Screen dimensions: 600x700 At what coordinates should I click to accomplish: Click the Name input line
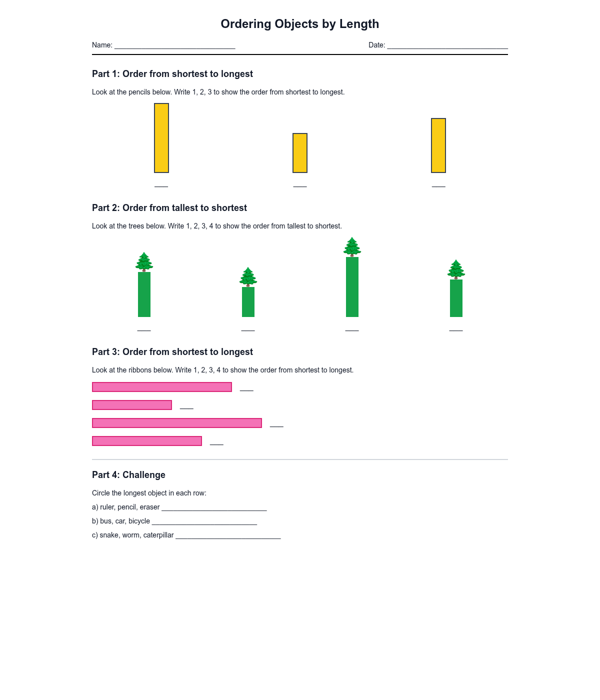(x=175, y=45)
